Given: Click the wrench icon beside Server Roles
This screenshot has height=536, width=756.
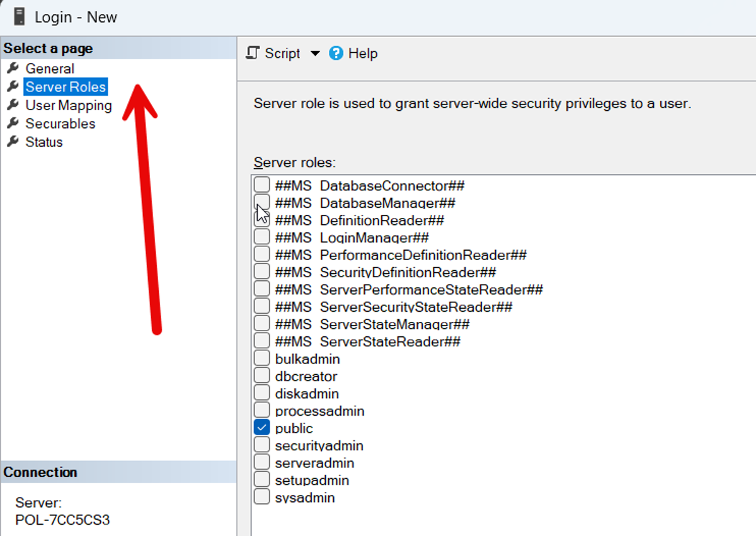Looking at the screenshot, I should pos(13,86).
